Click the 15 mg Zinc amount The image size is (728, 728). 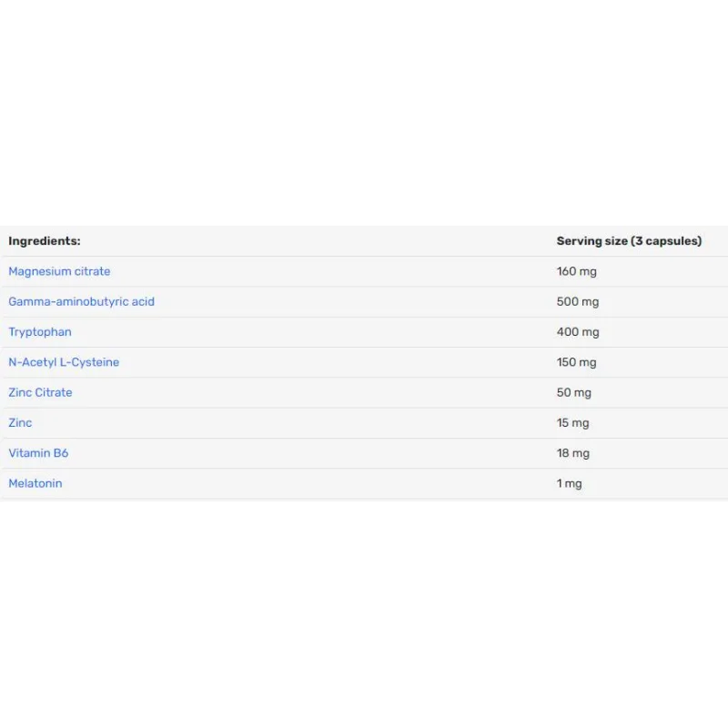pos(573,422)
